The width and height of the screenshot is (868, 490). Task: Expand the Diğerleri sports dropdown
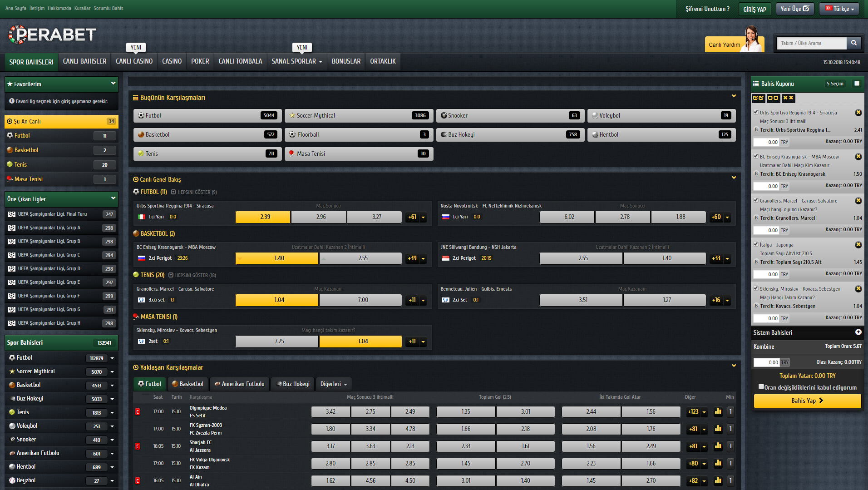(333, 384)
